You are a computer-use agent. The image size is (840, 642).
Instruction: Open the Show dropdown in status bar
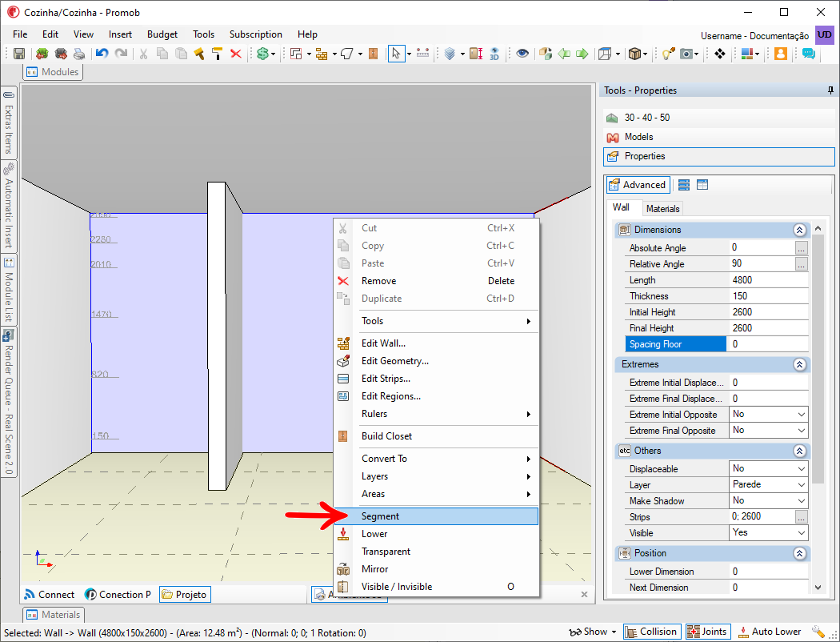click(593, 632)
